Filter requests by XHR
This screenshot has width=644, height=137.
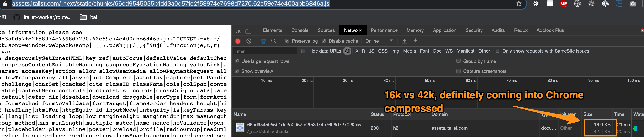coord(360,51)
